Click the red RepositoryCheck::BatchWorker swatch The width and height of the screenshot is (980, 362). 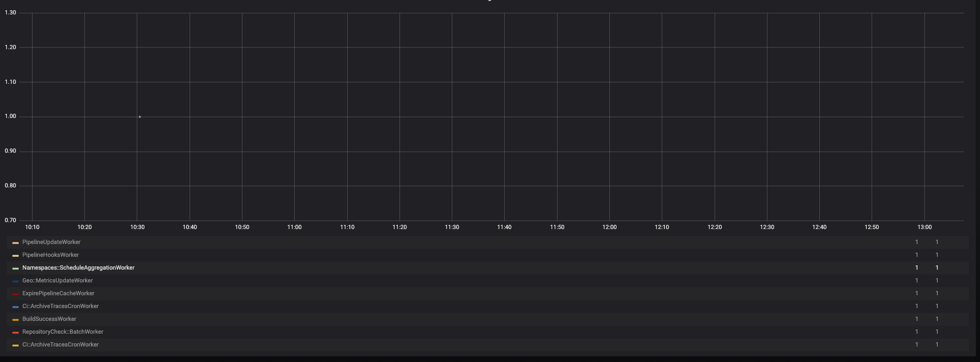pos(15,333)
